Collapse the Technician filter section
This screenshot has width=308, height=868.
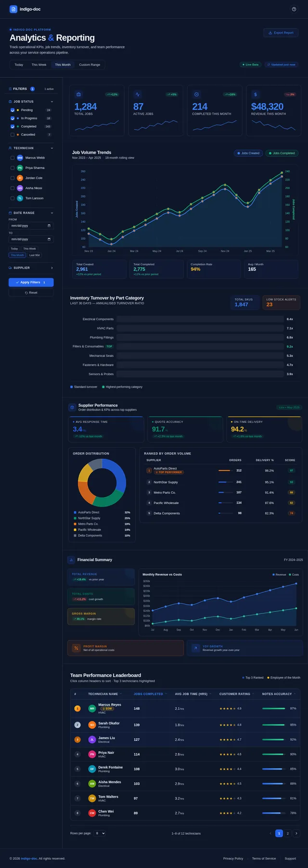point(31,148)
